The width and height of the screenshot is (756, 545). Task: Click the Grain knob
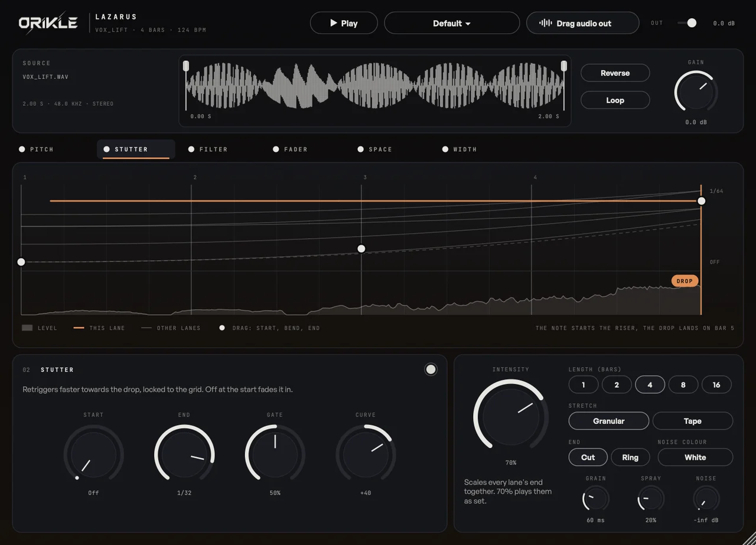(595, 499)
